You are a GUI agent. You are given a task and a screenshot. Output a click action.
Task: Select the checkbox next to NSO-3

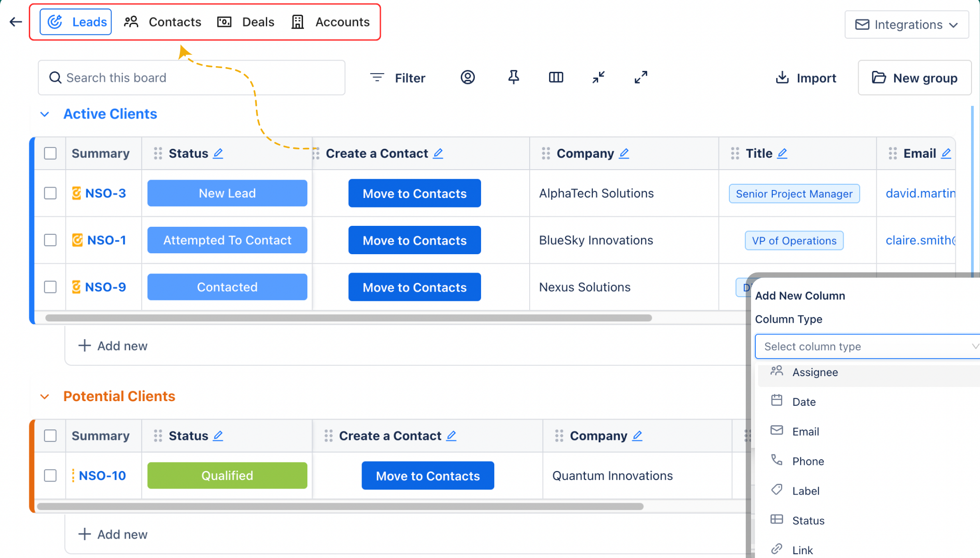tap(50, 193)
